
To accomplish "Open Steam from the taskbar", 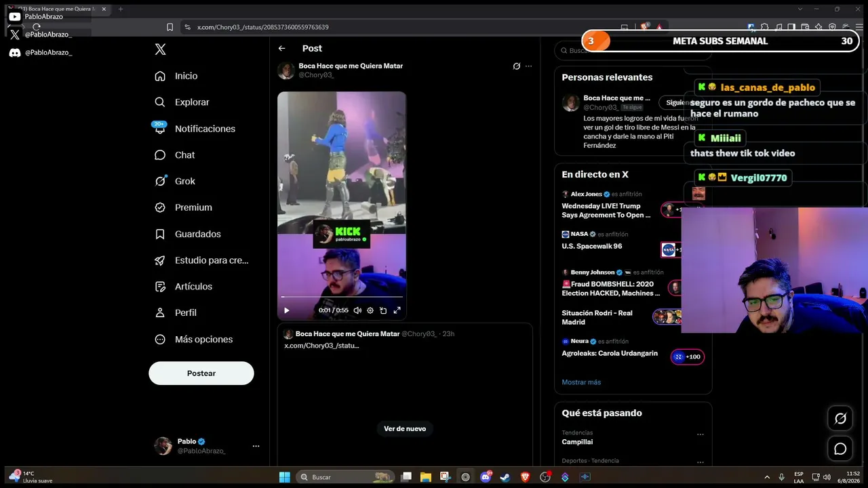I will pos(505,477).
